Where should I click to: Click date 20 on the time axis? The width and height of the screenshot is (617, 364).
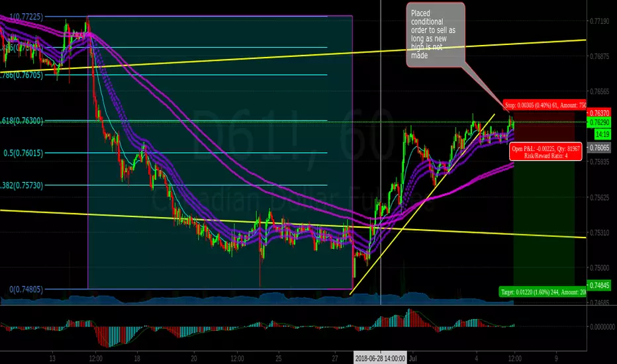pos(193,359)
